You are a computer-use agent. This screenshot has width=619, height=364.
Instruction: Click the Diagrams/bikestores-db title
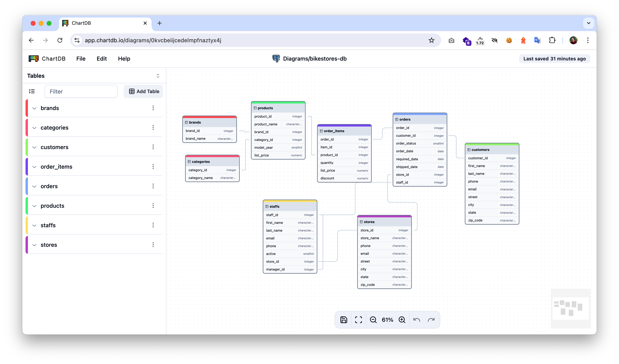315,58
